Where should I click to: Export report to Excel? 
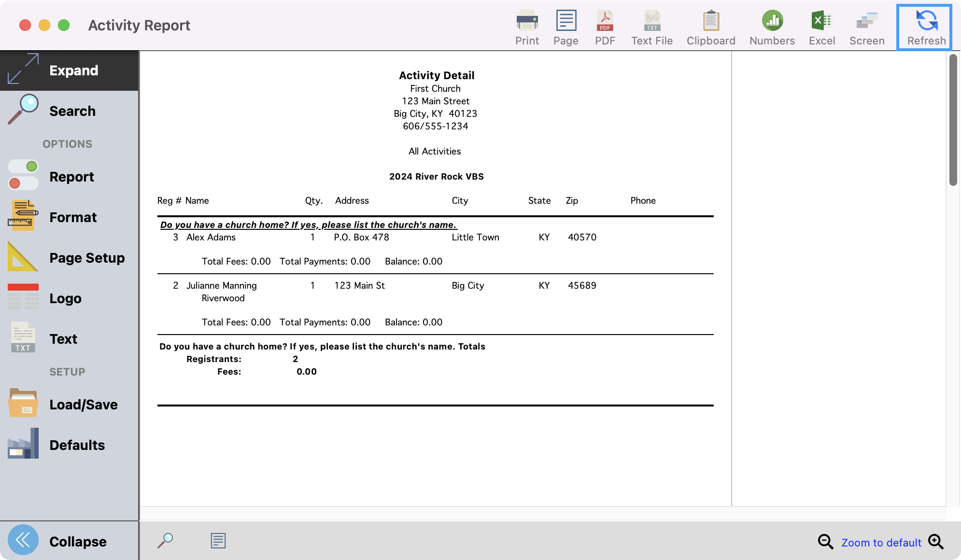click(x=821, y=27)
